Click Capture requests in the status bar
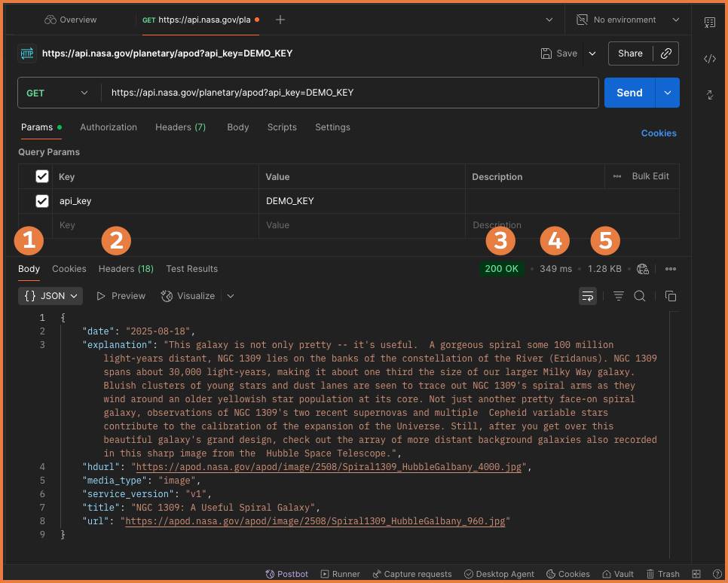The width and height of the screenshot is (728, 583). pos(411,574)
